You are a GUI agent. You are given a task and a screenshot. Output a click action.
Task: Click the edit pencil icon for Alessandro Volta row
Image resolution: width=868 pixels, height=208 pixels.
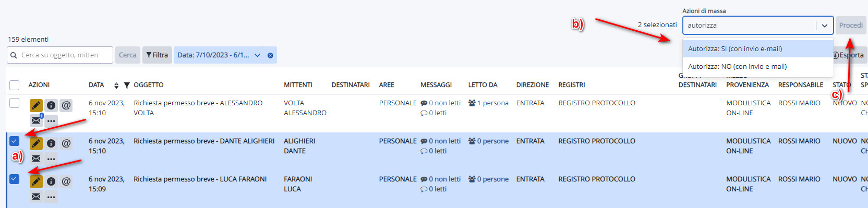(x=36, y=105)
